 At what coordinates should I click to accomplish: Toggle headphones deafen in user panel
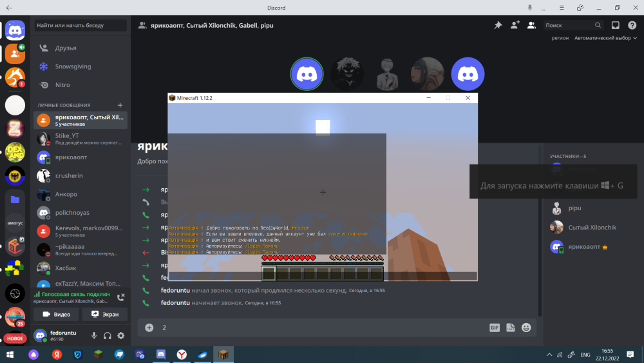(x=108, y=335)
